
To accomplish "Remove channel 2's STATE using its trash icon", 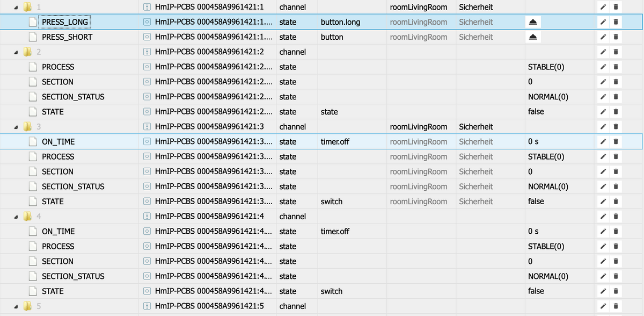I will tap(616, 112).
